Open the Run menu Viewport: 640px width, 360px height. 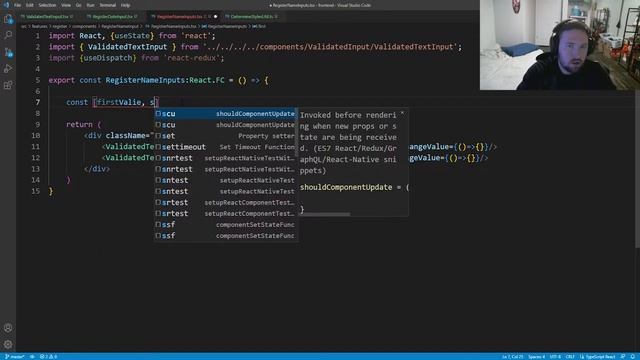pos(90,5)
